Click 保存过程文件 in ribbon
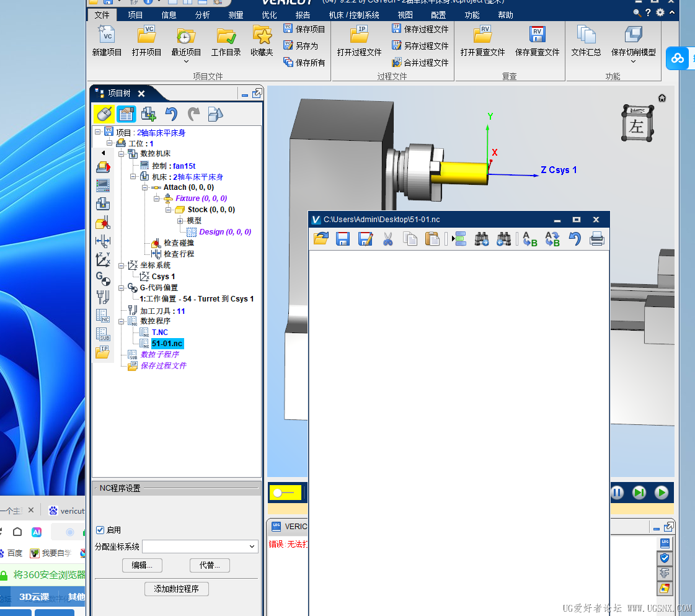 (x=420, y=29)
